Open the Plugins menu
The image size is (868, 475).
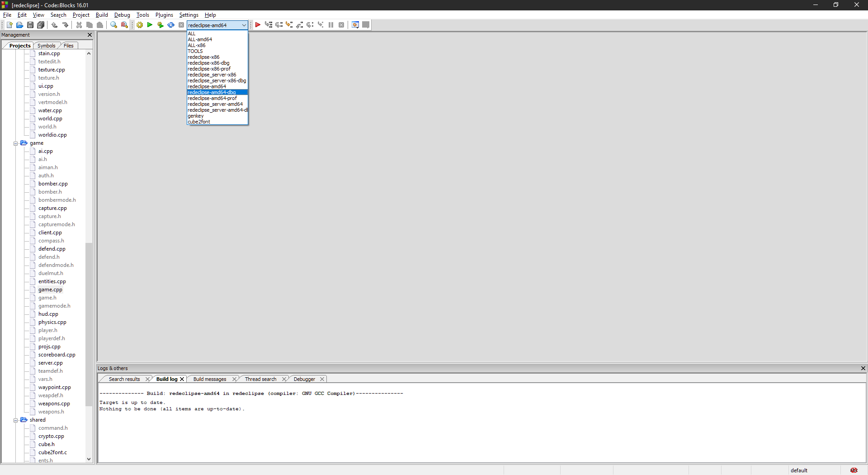point(164,14)
